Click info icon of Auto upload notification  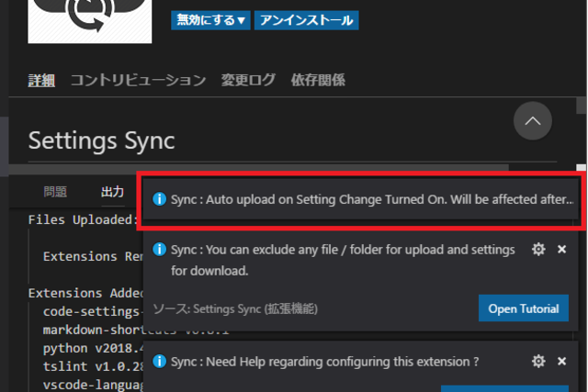[x=159, y=199]
